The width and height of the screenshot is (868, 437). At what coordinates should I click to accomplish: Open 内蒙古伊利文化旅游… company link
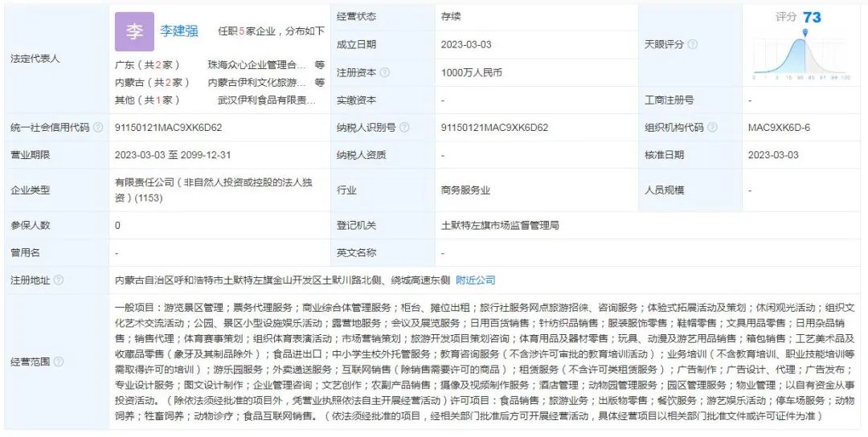point(257,83)
